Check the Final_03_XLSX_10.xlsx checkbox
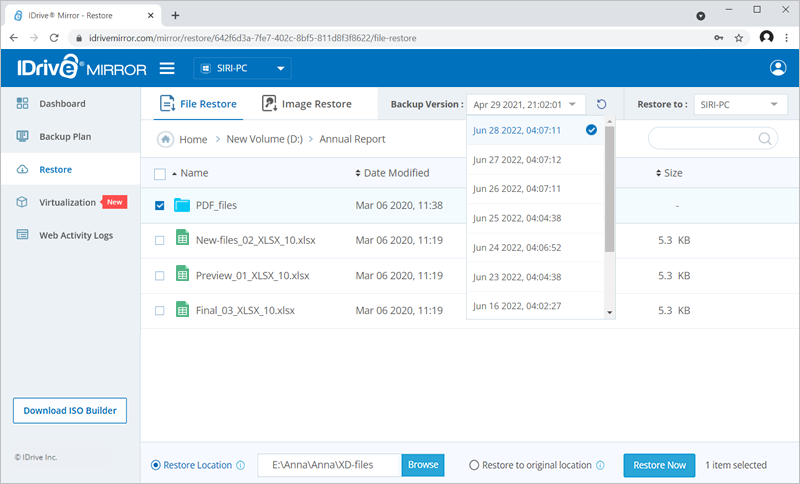 pyautogui.click(x=160, y=310)
